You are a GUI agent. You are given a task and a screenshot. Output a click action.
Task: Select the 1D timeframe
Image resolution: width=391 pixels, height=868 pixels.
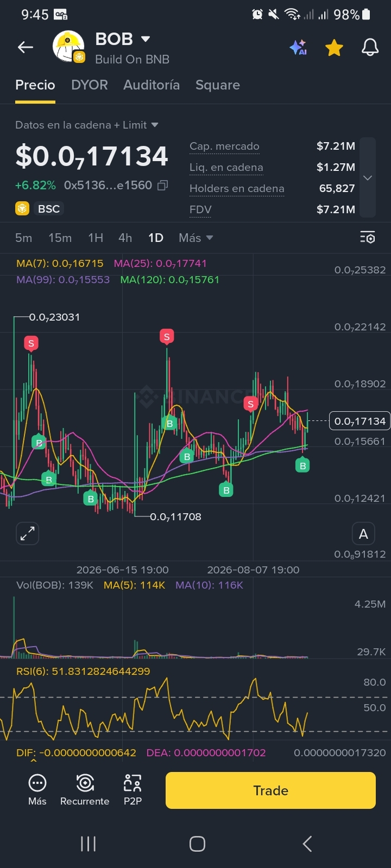[x=156, y=238]
